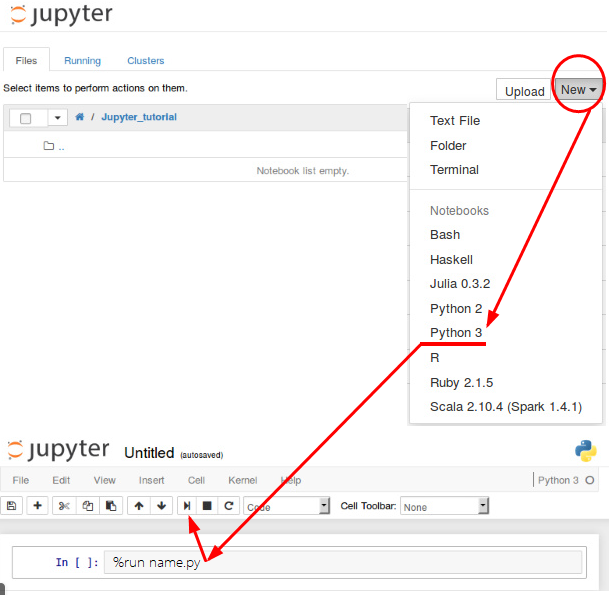Click the In [ ]: cell prompt

pos(77,562)
